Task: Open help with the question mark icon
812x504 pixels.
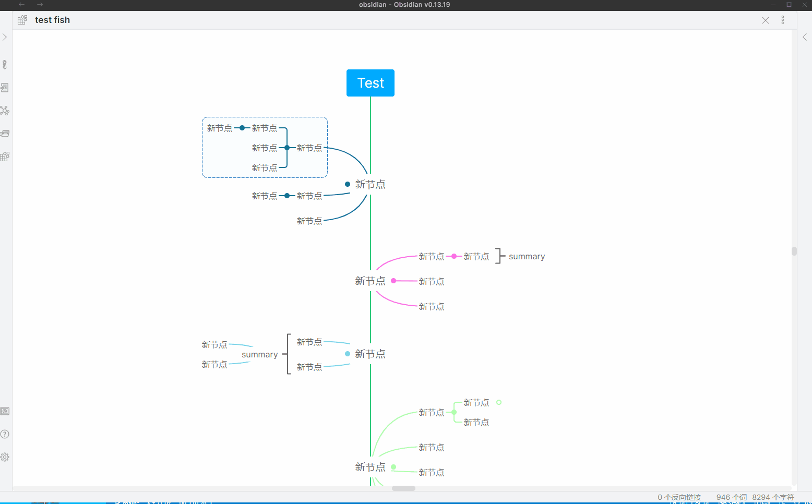Action: (x=5, y=434)
